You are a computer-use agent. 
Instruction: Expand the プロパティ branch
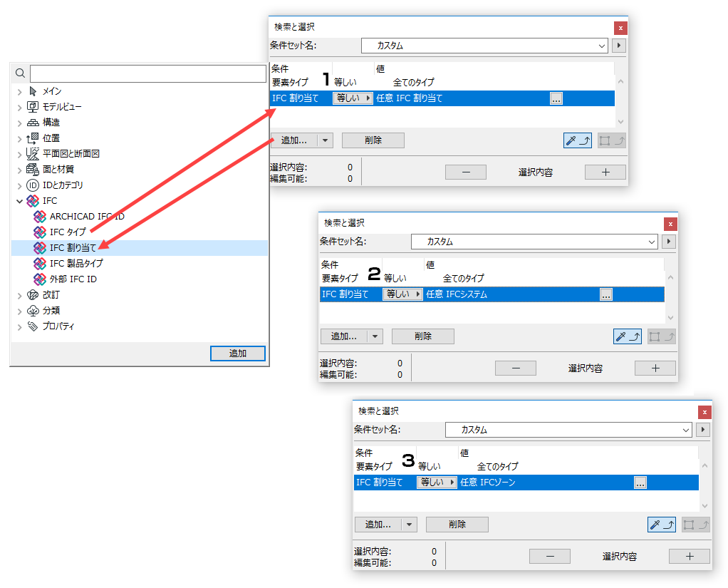click(19, 326)
